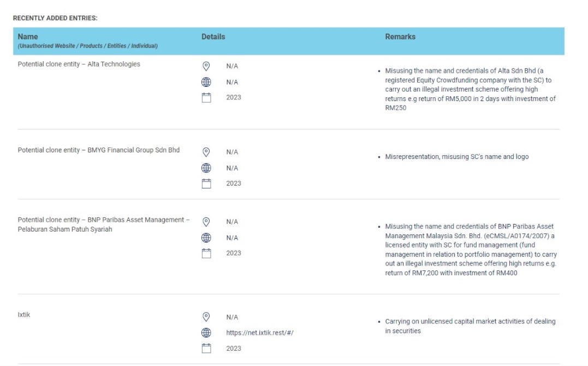Select the Alta Technologies clone entity name

point(79,64)
